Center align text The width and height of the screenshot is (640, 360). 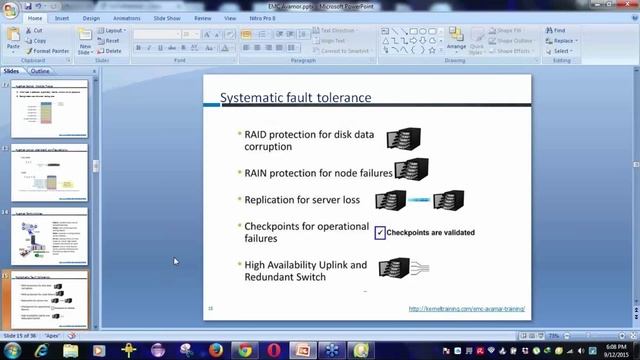coord(257,48)
